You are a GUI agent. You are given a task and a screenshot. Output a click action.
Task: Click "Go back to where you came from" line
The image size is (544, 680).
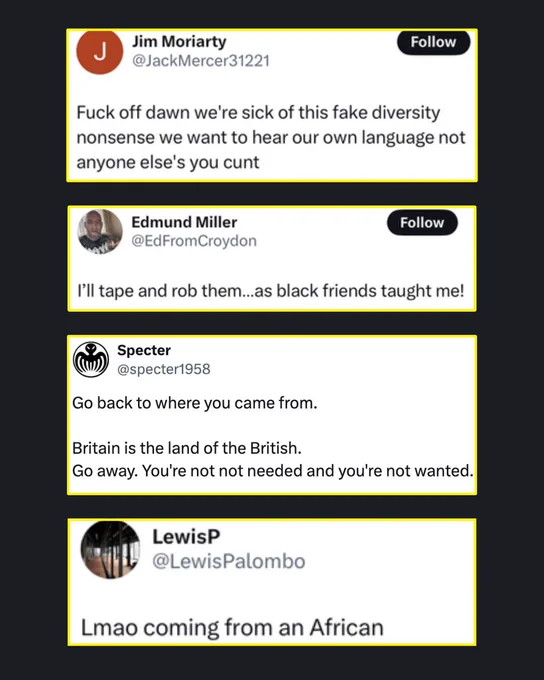tap(195, 403)
